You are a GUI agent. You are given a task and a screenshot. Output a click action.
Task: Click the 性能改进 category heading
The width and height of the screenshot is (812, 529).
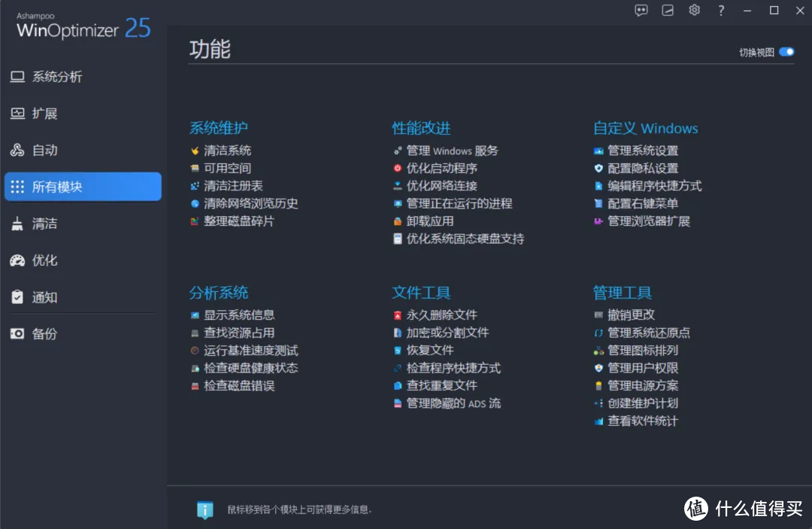click(421, 128)
